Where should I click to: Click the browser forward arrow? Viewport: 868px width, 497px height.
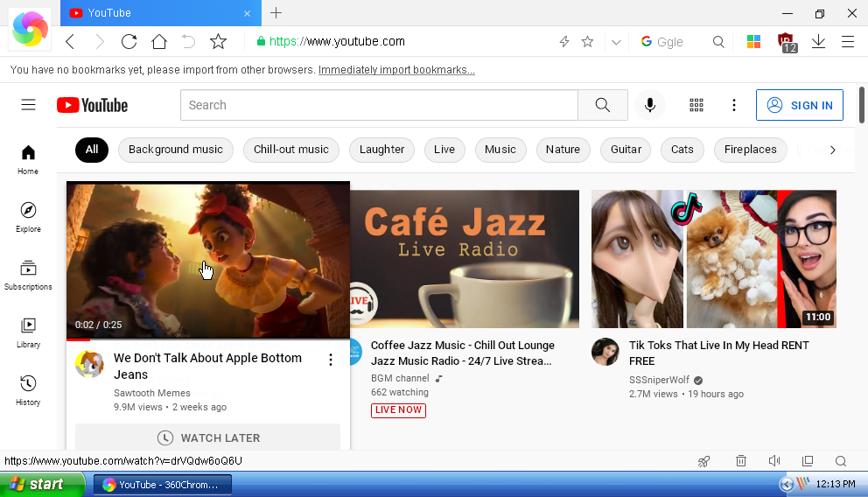[99, 41]
